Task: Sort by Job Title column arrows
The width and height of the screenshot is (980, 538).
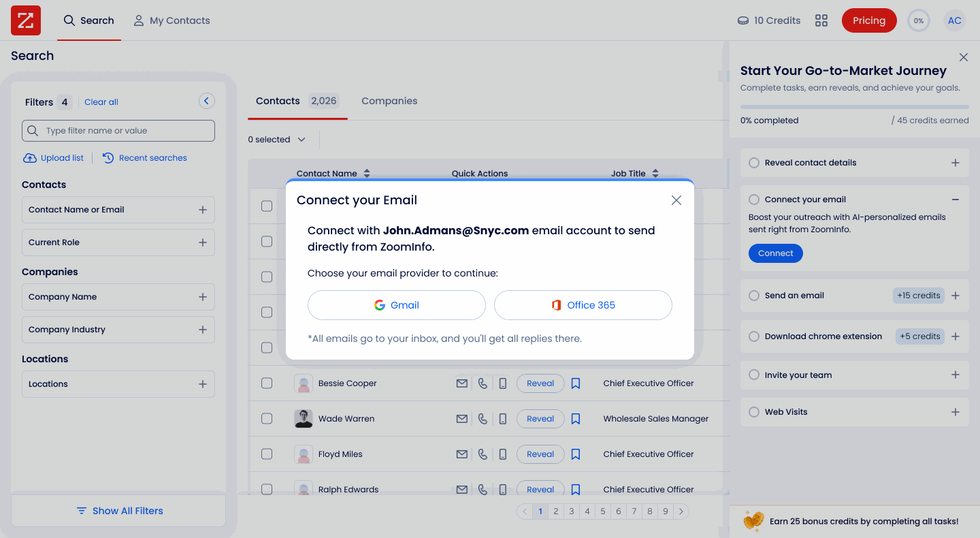Action: coord(655,174)
